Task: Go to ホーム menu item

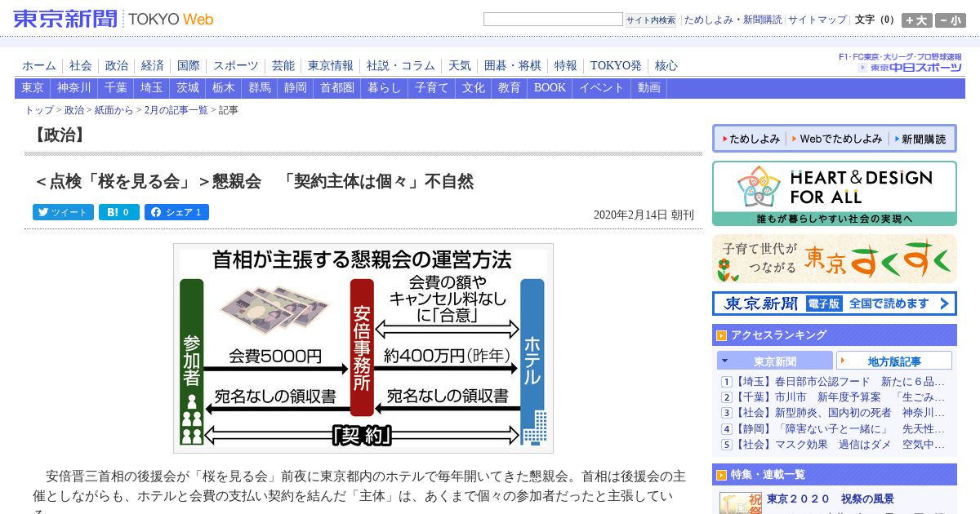Action: tap(39, 66)
